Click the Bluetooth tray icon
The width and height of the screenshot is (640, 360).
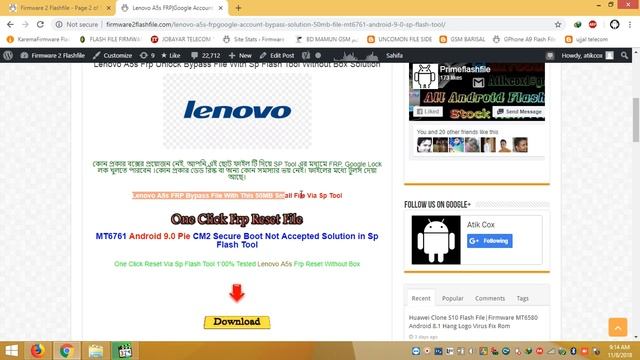tap(573, 351)
